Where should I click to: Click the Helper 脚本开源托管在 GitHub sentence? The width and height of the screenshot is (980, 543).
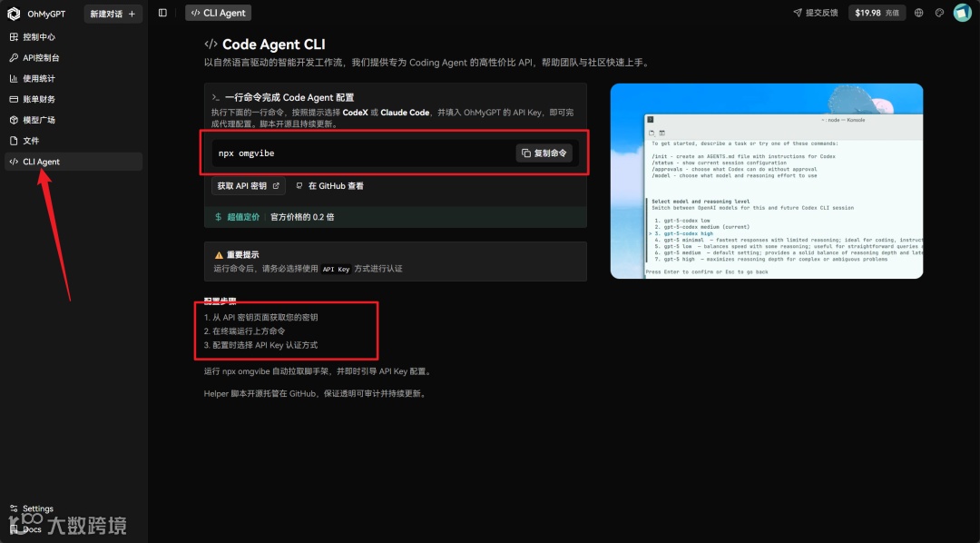pyautogui.click(x=316, y=394)
